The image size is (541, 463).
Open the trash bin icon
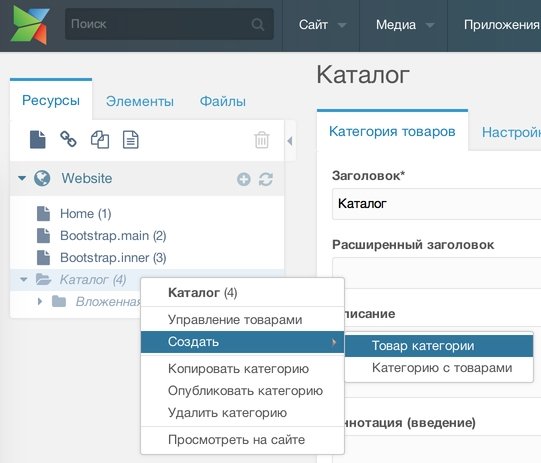pyautogui.click(x=262, y=140)
